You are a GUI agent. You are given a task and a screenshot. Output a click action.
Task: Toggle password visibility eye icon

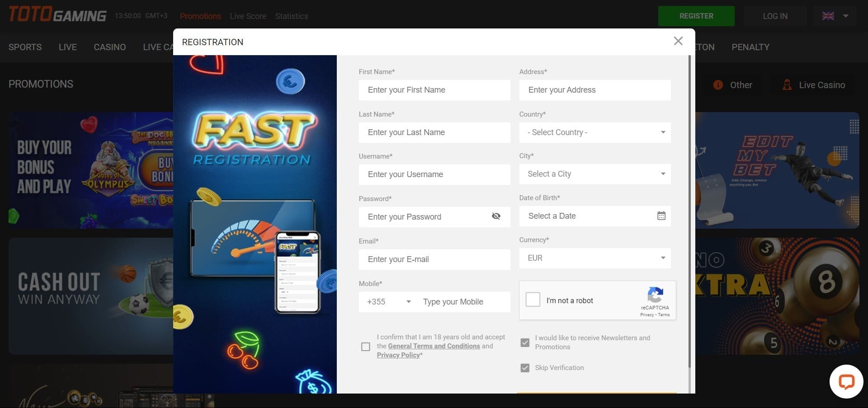pos(496,216)
